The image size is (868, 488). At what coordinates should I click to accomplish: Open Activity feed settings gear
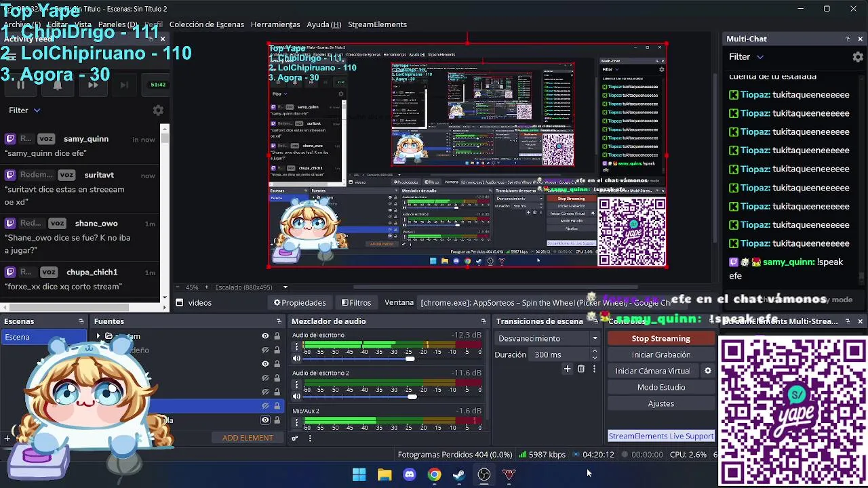[x=158, y=110]
